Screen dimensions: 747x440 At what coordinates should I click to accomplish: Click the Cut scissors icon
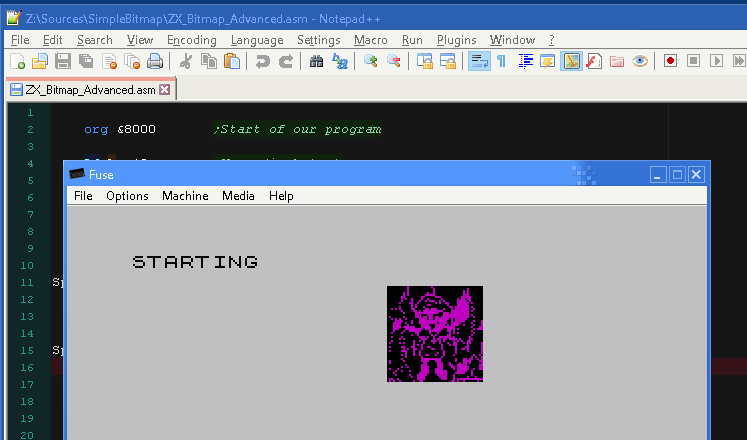[185, 62]
